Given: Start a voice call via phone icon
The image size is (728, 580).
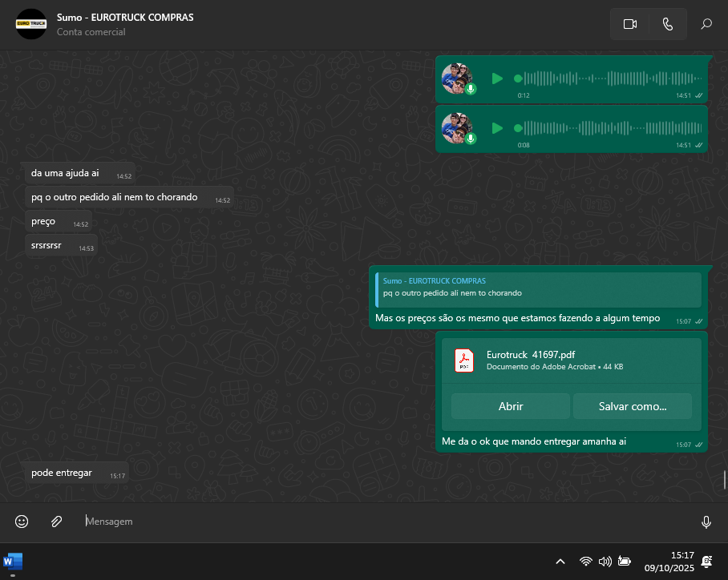Looking at the screenshot, I should [668, 24].
